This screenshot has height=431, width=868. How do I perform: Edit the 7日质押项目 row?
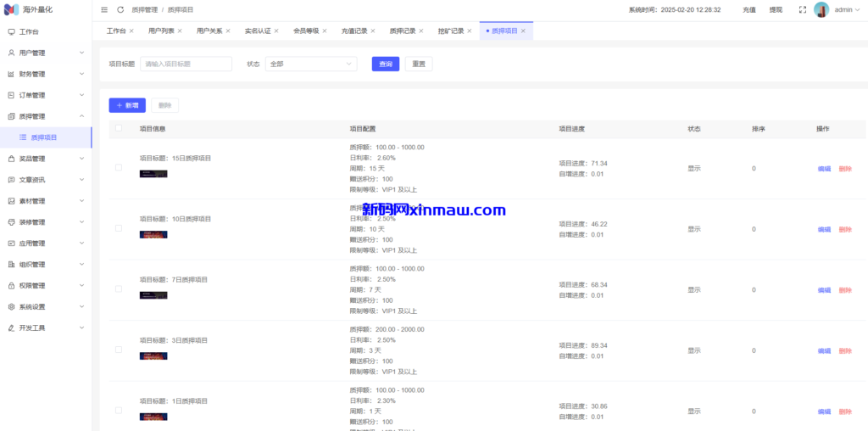824,290
